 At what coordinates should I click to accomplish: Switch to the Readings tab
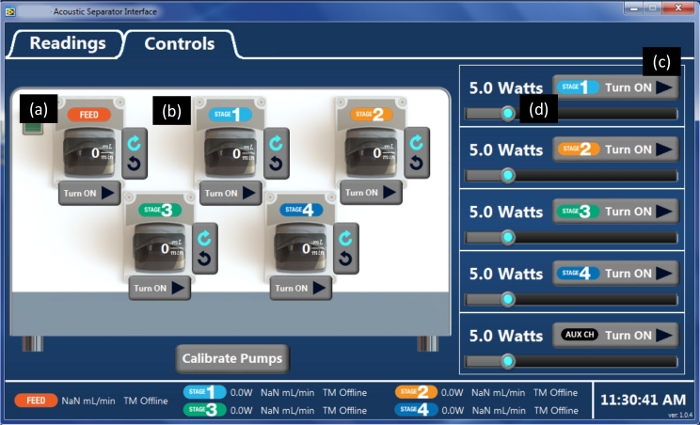[67, 43]
